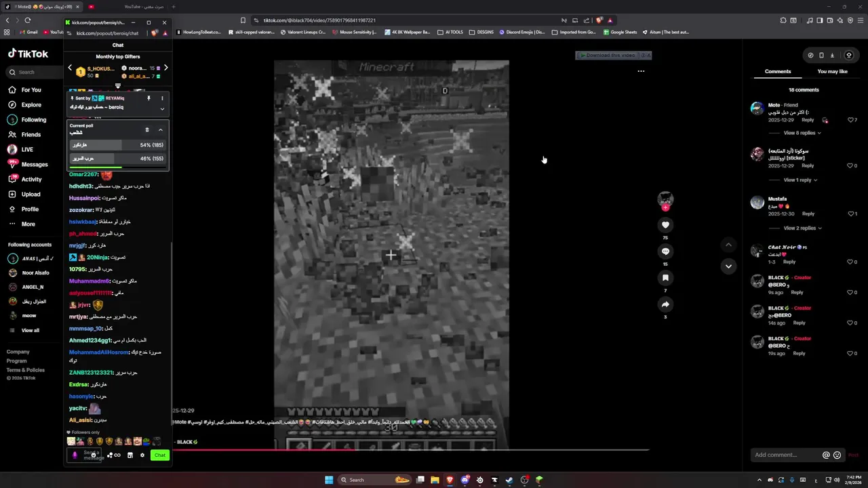
Task: Open Windows Start menu
Action: coord(329,480)
